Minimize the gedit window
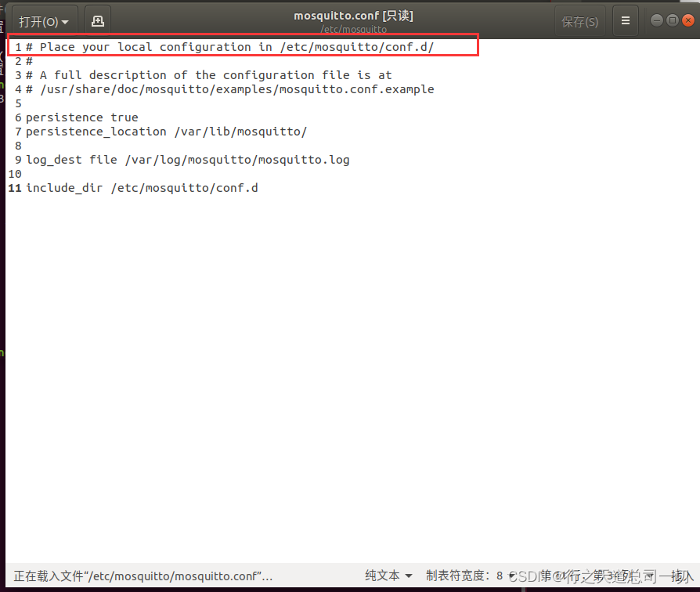The width and height of the screenshot is (700, 592). [x=656, y=20]
